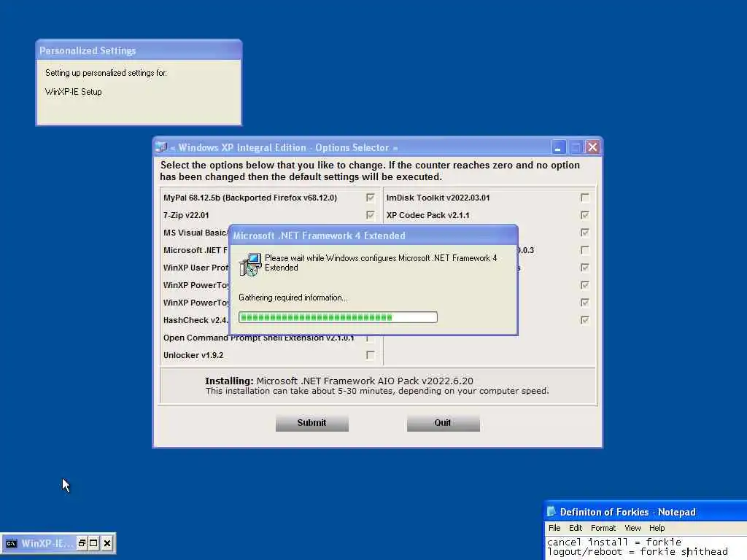The width and height of the screenshot is (747, 560).
Task: Toggle right-column checkbox beside WinXP User Prof row
Action: coord(584,268)
